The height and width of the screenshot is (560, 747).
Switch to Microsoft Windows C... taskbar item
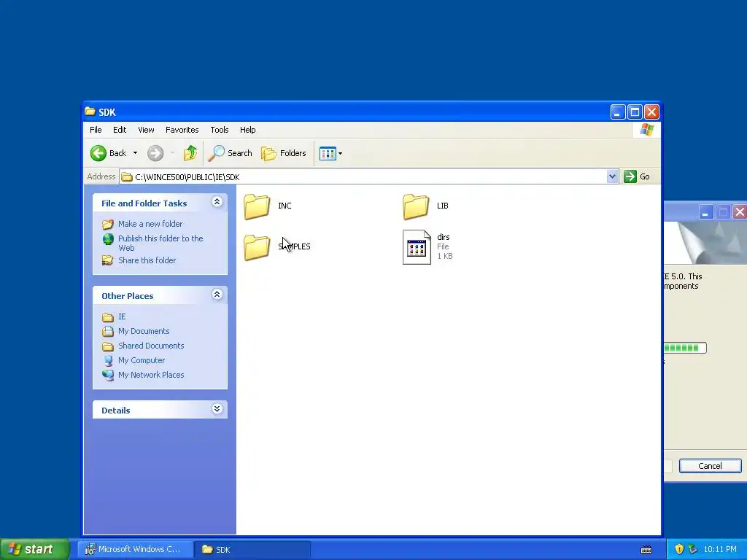(x=135, y=550)
